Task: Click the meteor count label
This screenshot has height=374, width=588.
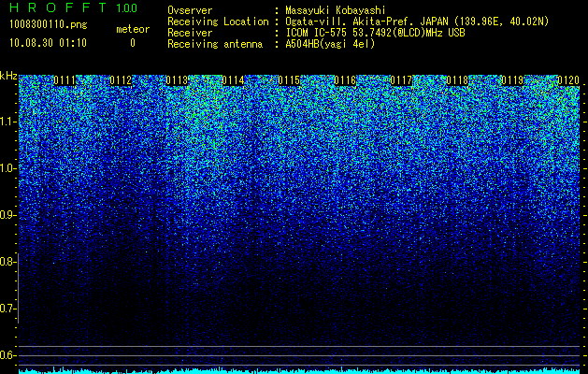Action: tap(133, 29)
